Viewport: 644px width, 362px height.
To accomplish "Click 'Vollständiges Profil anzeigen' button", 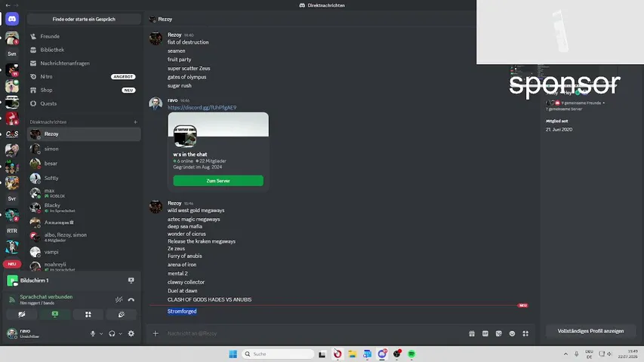I will (x=590, y=331).
